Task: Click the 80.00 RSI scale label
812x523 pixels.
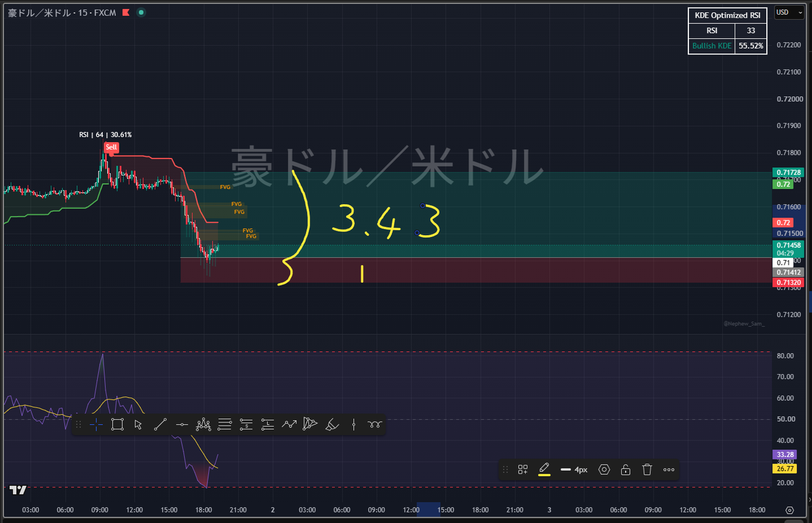Action: point(785,356)
